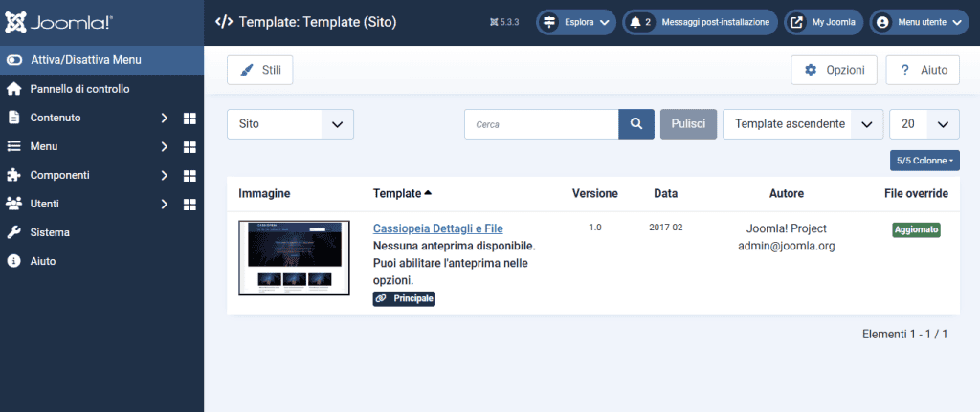This screenshot has height=412, width=980.
Task: Click the Esplora signpost icon
Action: tap(549, 23)
